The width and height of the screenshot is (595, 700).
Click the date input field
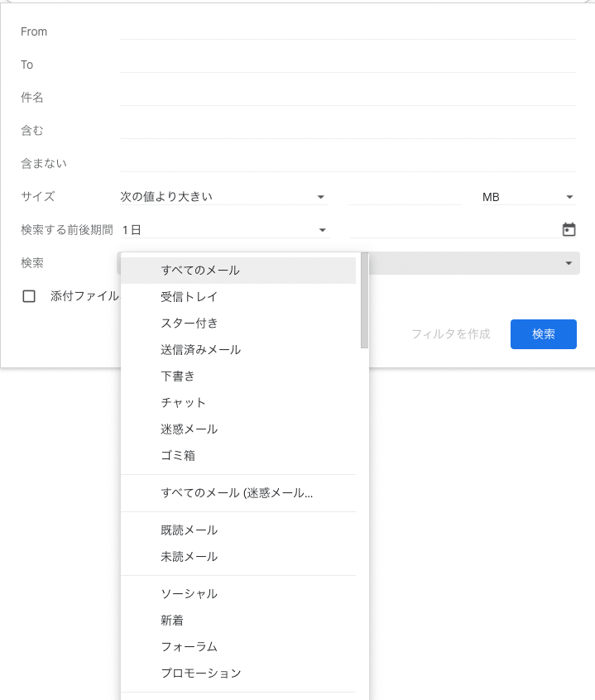(454, 230)
